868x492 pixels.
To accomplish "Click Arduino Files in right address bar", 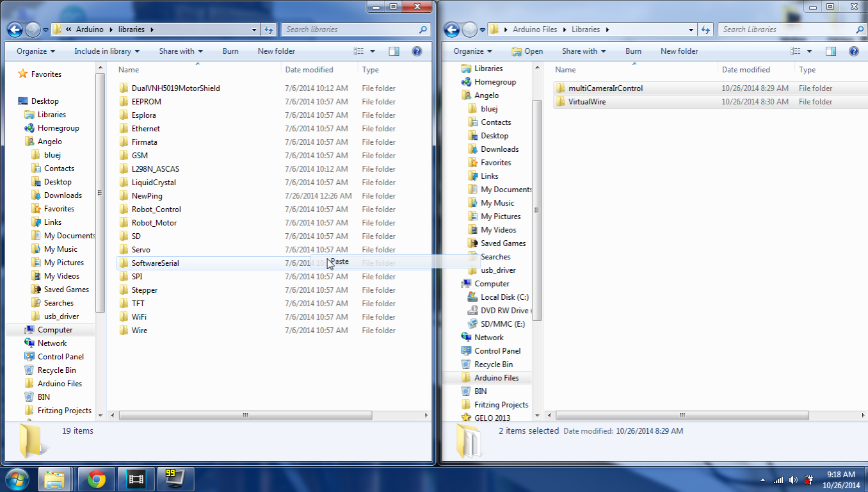I will [x=534, y=29].
